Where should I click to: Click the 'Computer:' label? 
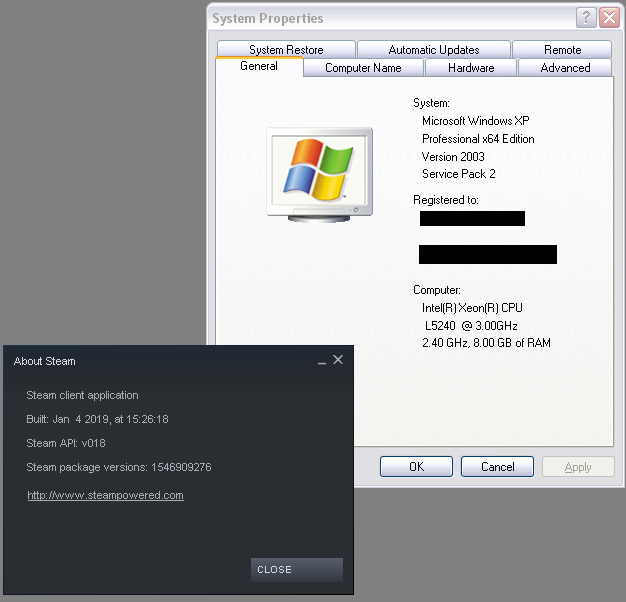[x=437, y=290]
